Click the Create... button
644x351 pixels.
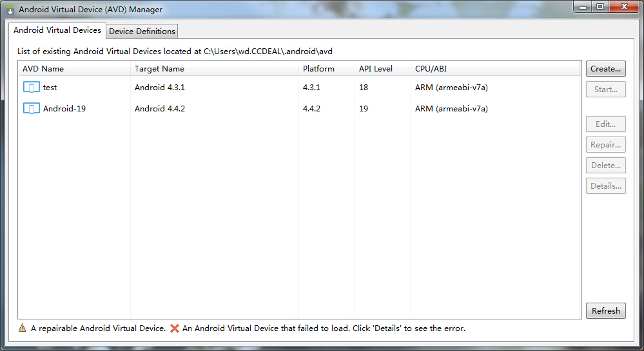(606, 68)
